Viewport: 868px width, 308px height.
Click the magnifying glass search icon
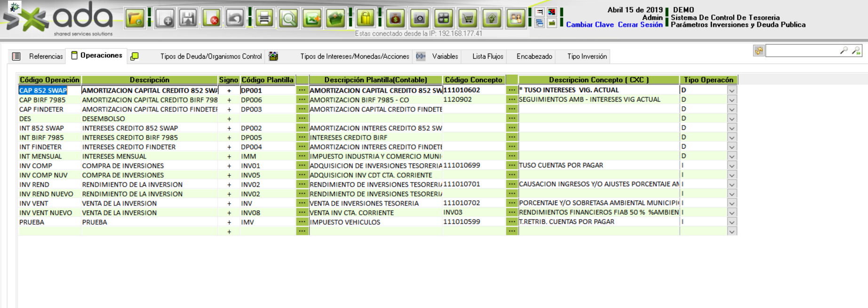coord(288,19)
